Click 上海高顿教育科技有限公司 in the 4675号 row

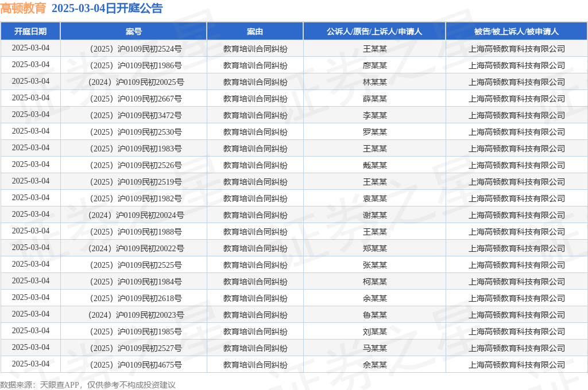(516, 365)
